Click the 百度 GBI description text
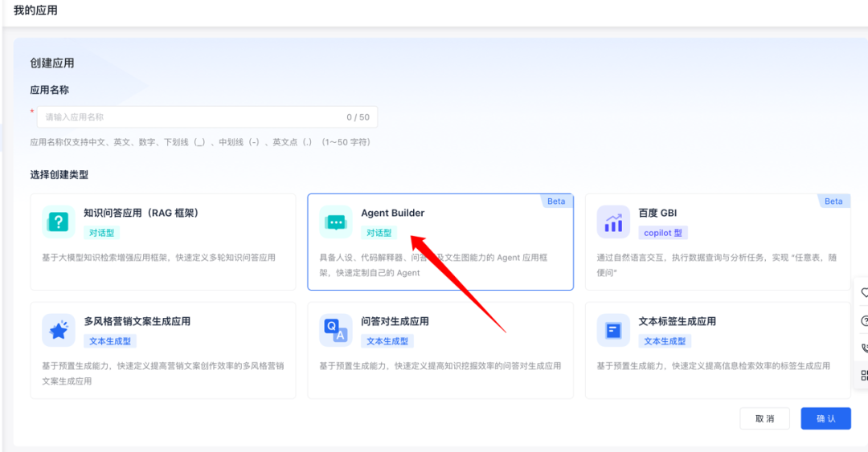This screenshot has height=452, width=868. [x=717, y=265]
